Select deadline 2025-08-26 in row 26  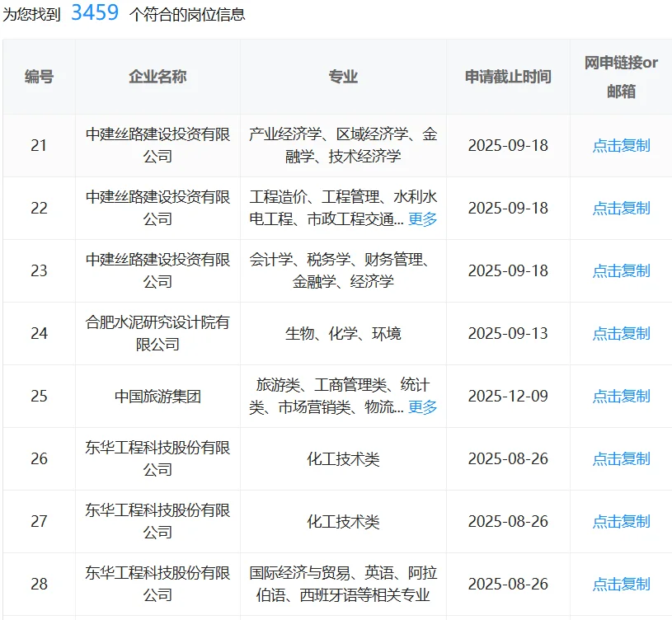pyautogui.click(x=508, y=459)
